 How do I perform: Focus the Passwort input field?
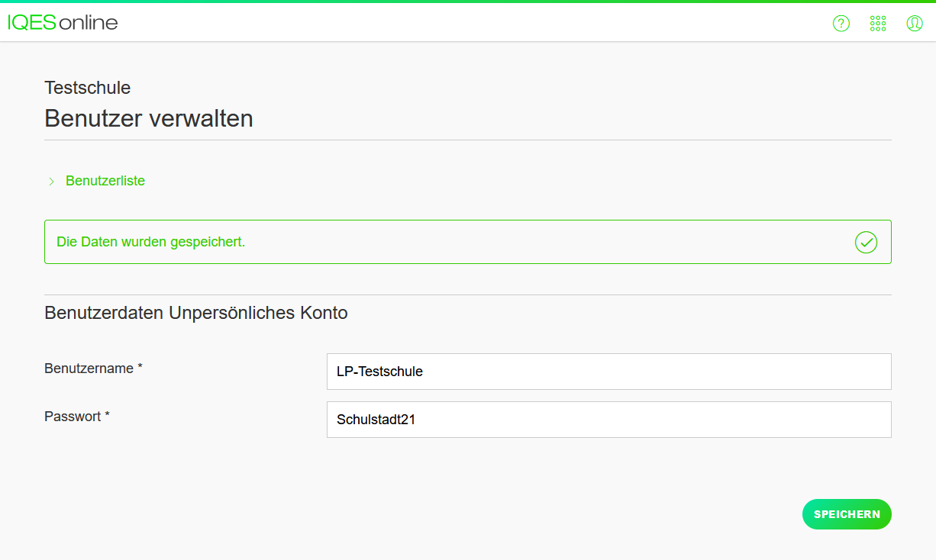pyautogui.click(x=608, y=420)
